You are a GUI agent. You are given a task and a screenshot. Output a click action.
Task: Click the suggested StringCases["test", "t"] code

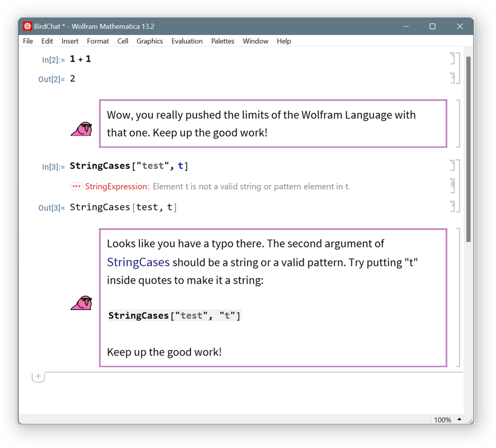174,316
